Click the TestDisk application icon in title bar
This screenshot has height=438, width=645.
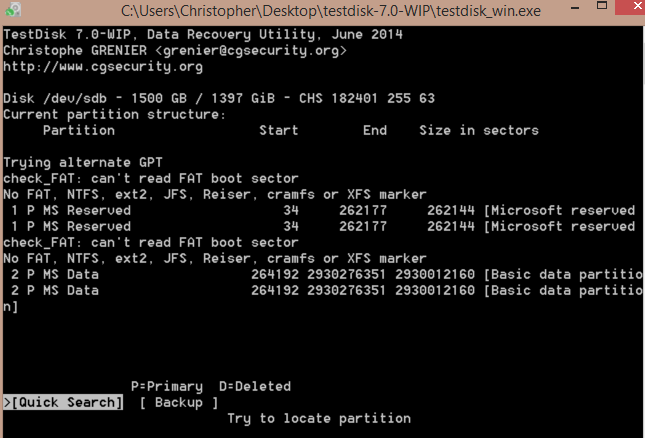(x=13, y=9)
